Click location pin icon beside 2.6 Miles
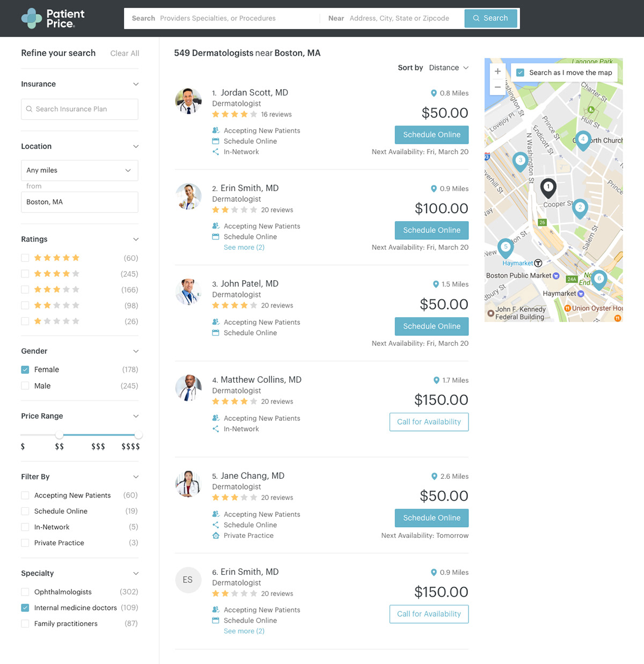644x664 pixels. coord(434,476)
